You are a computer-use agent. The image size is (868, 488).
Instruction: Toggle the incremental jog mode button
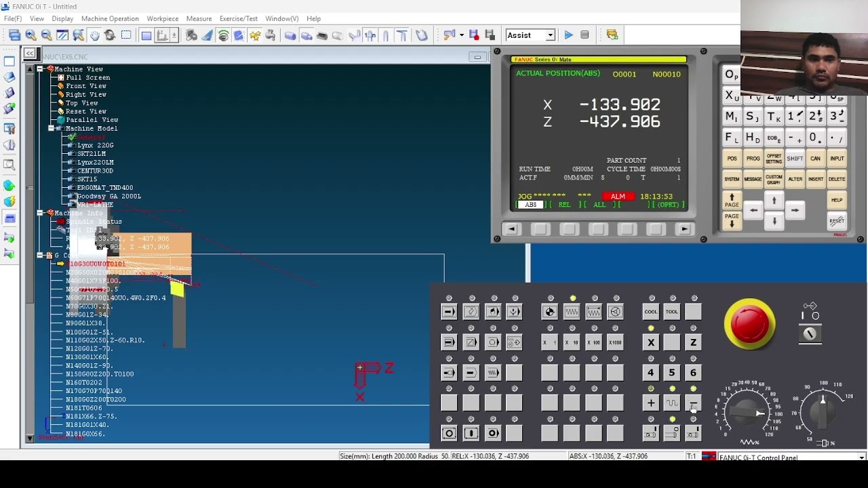click(593, 312)
